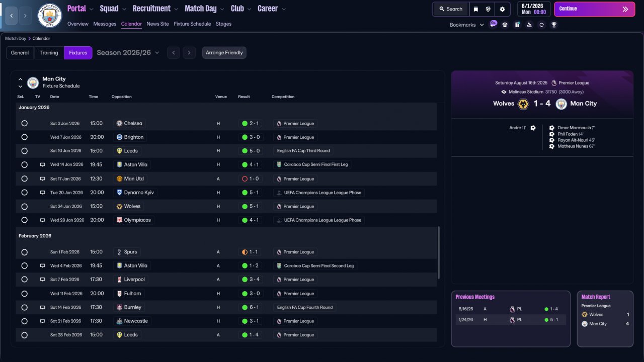Click the Premier League competition tag for Chelsea
Viewport: 644px width, 362px height.
(x=295, y=123)
